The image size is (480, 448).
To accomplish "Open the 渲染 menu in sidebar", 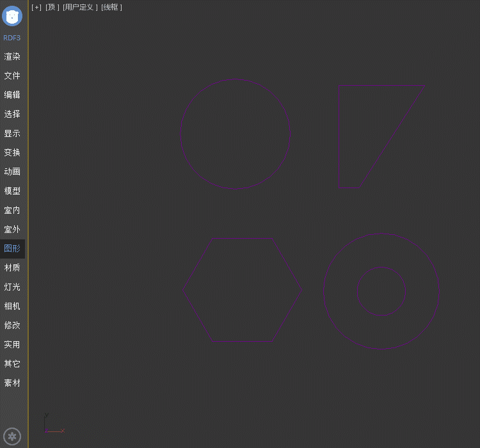I will 12,56.
